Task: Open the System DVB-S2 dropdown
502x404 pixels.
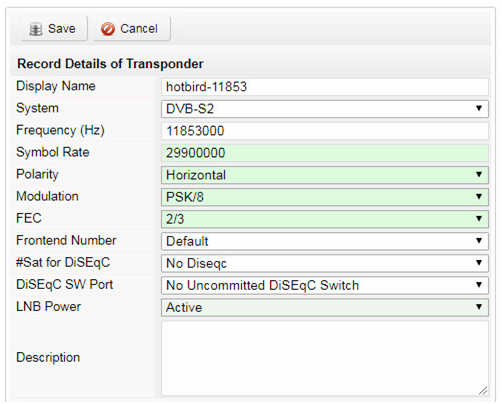Action: click(325, 109)
